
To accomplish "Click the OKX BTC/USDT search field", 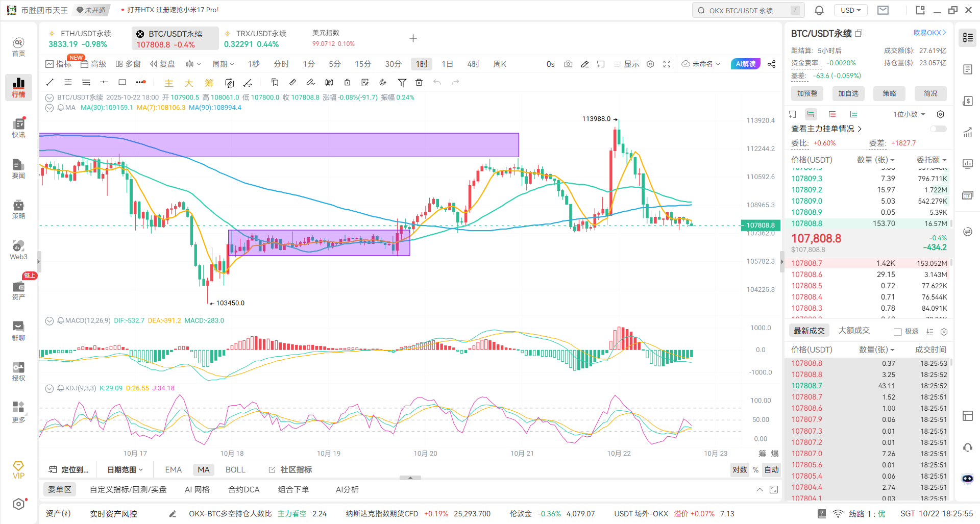I will pyautogui.click(x=748, y=10).
